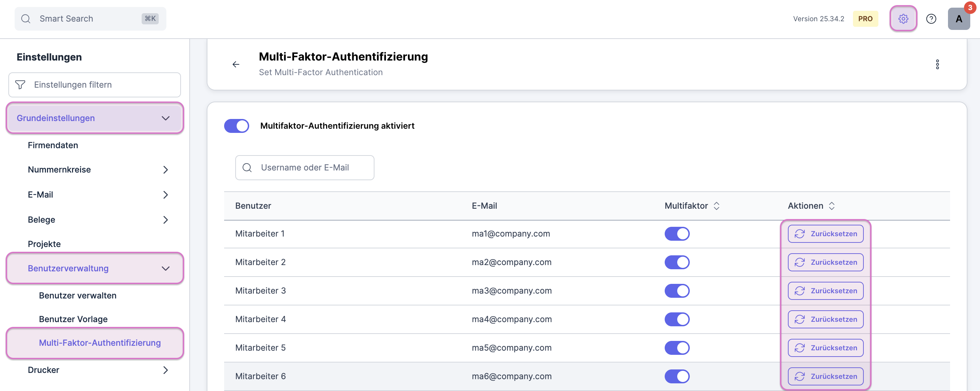The image size is (980, 391).
Task: Go back with the left arrow
Action: 236,64
